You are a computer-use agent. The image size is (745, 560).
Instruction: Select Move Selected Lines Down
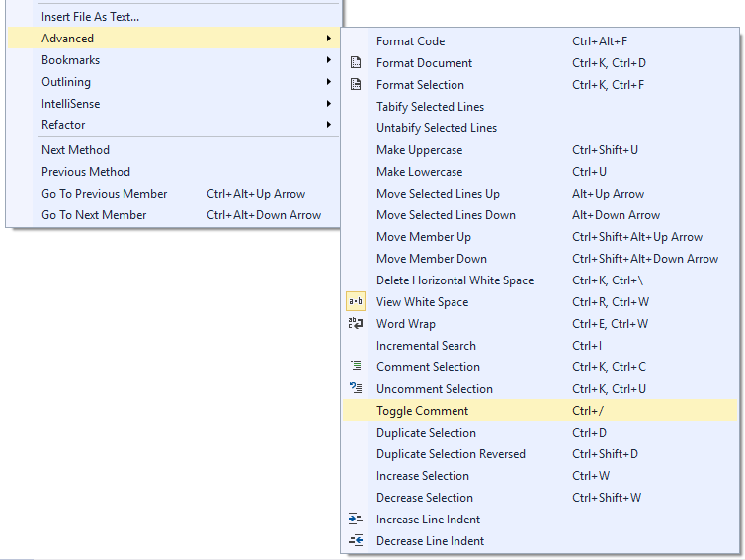pyautogui.click(x=540, y=215)
